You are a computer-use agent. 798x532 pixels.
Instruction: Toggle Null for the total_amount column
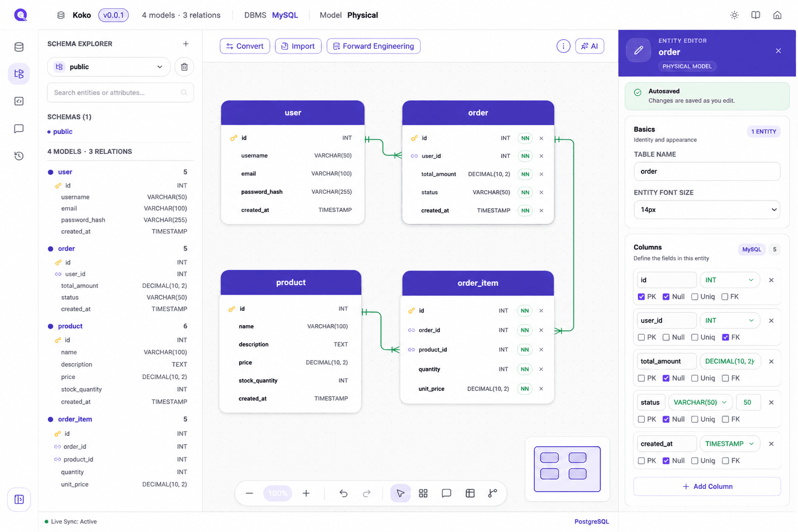tap(666, 378)
